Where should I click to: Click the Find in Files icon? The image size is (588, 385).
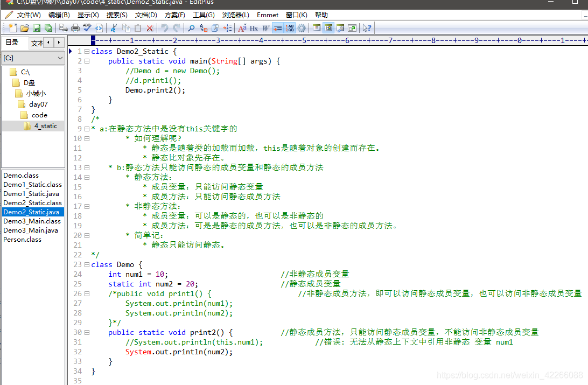tap(215, 28)
